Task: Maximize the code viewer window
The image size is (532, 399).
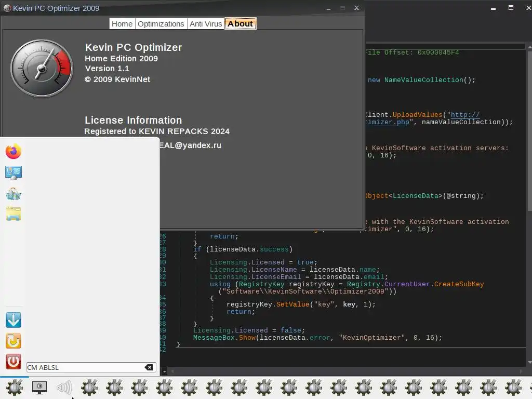Action: coord(511,7)
